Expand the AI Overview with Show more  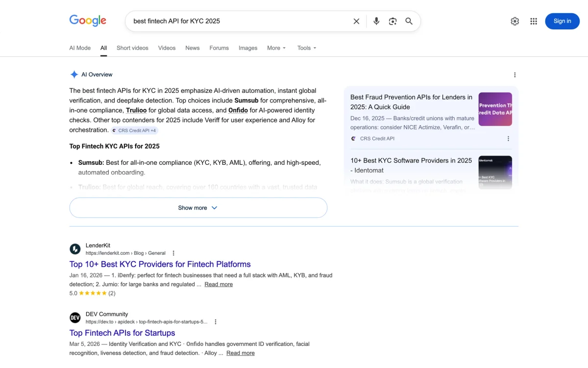click(x=198, y=208)
